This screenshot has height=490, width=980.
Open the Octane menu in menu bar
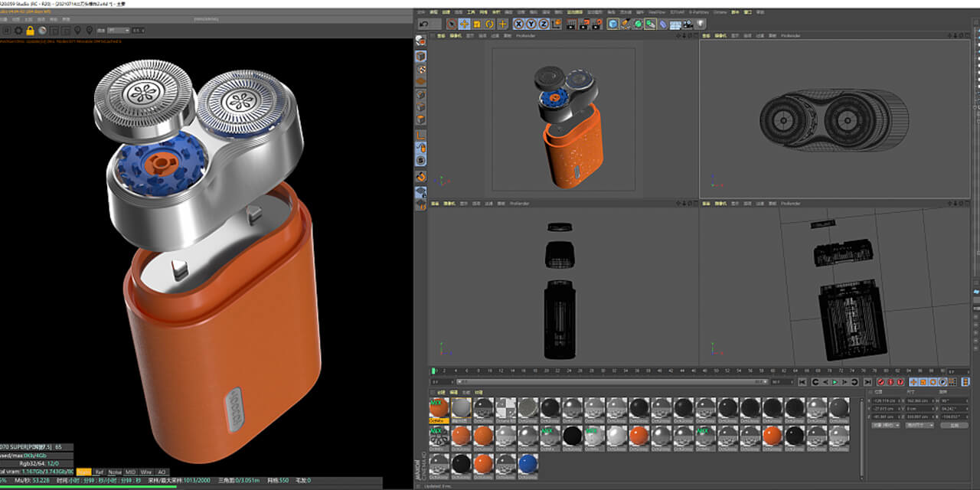[x=720, y=12]
